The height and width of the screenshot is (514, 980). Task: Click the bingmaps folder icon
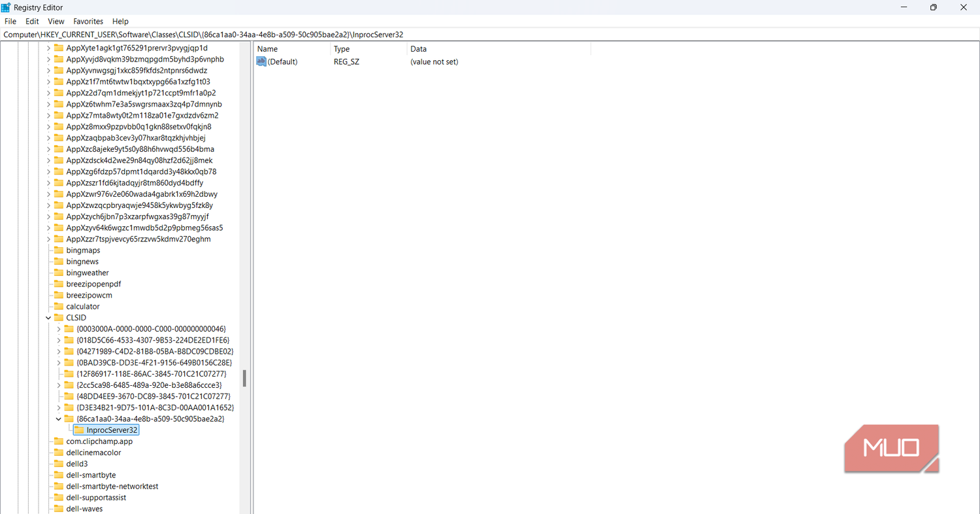[x=59, y=250]
